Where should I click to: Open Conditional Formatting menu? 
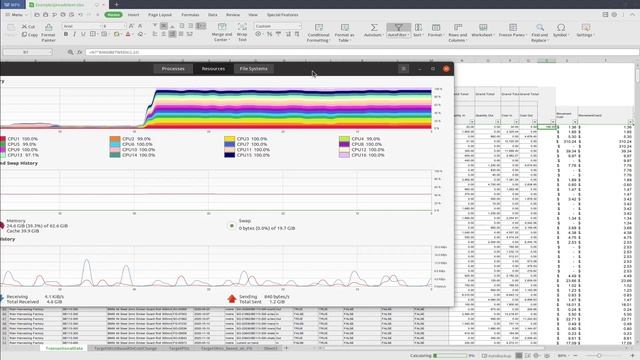pos(318,33)
